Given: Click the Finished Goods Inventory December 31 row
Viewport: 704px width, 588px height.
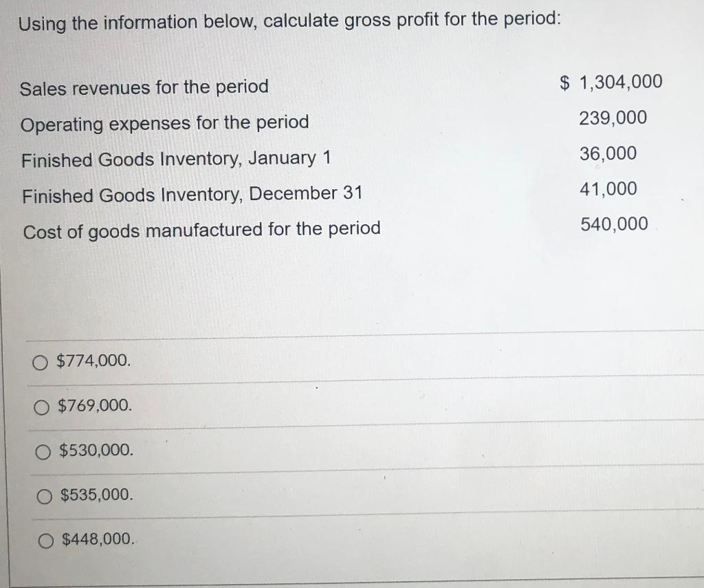Looking at the screenshot, I should 192,194.
